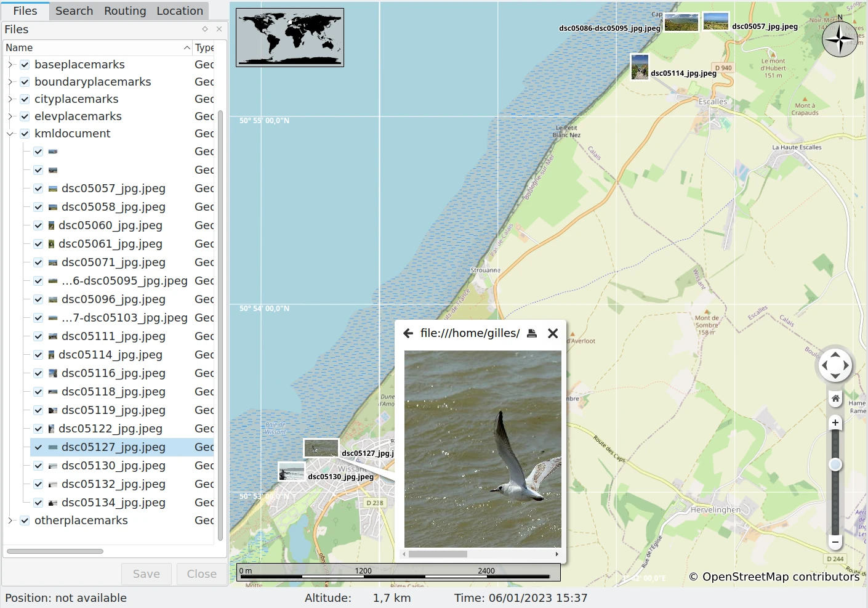Close the photo popup with X
This screenshot has height=608, width=868.
point(553,333)
